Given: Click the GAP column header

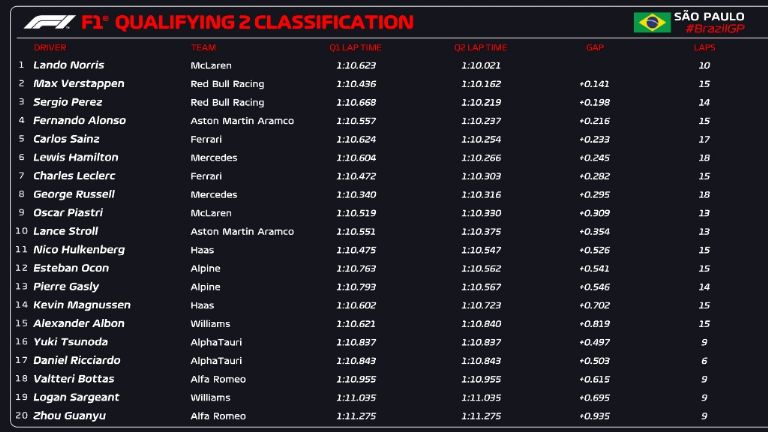Looking at the screenshot, I should coord(595,47).
